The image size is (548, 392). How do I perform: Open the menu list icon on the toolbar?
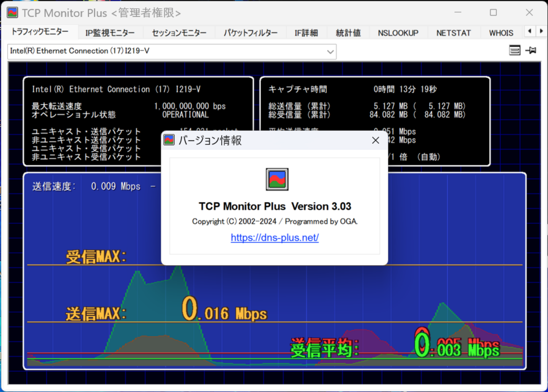point(514,50)
